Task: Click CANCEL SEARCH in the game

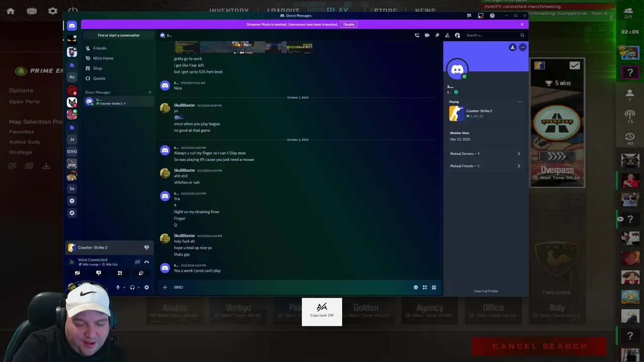Action: tap(540, 346)
